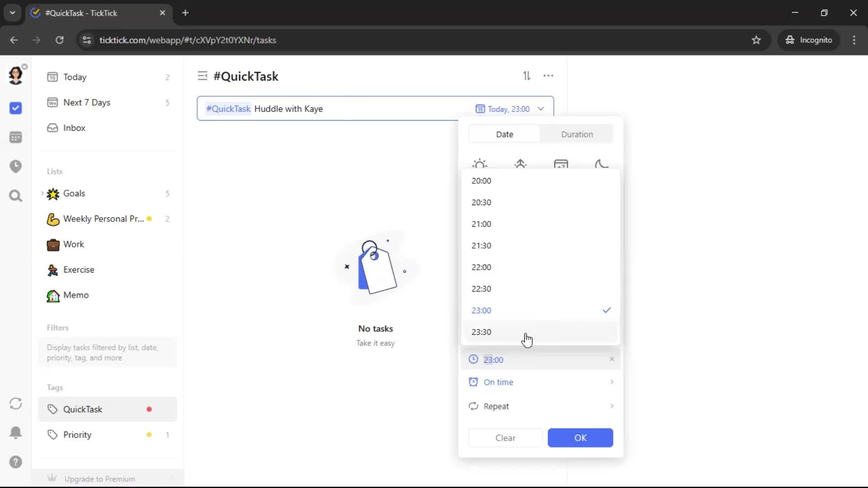This screenshot has width=868, height=488.
Task: Select 23:30 from the time list
Action: click(481, 332)
